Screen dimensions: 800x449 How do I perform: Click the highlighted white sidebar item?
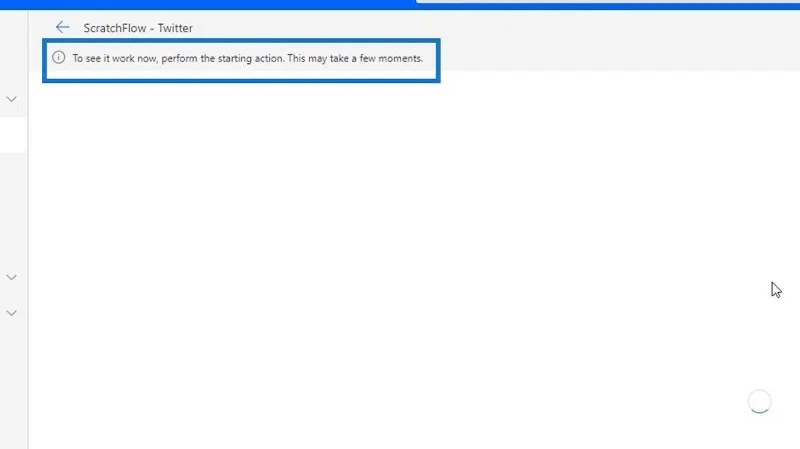click(x=14, y=135)
